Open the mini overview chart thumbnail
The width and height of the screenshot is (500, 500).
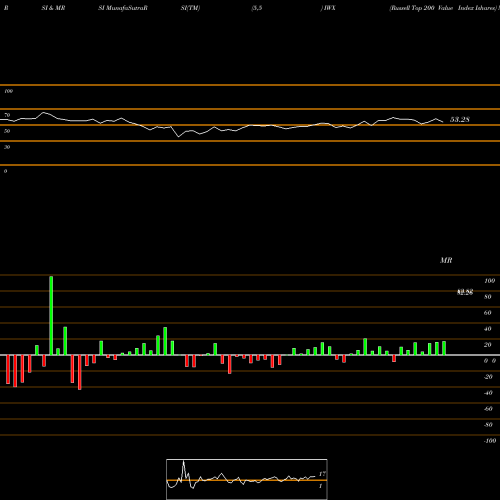coord(247,479)
